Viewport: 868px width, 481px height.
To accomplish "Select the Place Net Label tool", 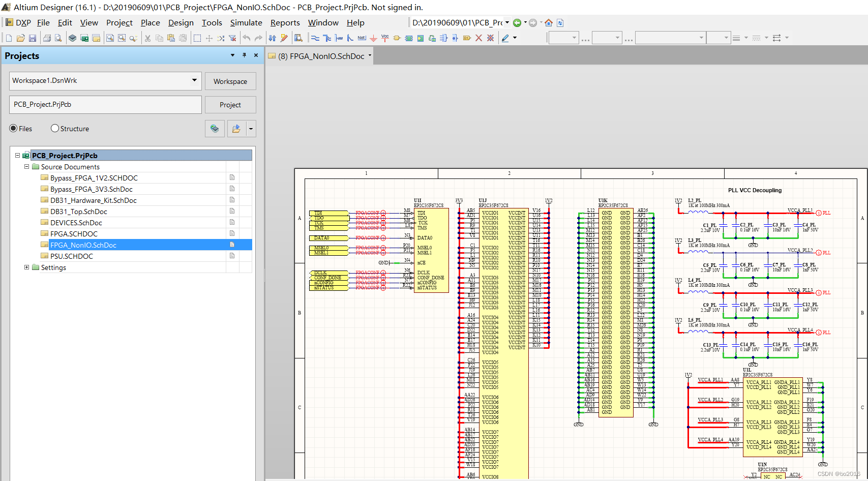I will 362,38.
